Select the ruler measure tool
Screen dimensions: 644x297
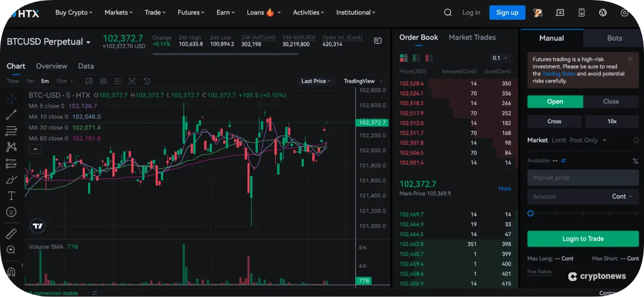11,234
